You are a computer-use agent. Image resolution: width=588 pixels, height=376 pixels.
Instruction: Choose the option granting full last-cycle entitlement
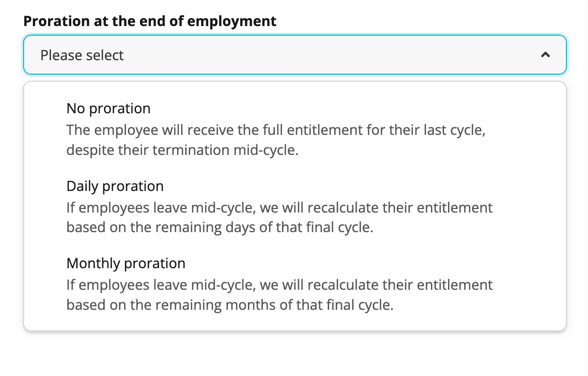pyautogui.click(x=295, y=129)
